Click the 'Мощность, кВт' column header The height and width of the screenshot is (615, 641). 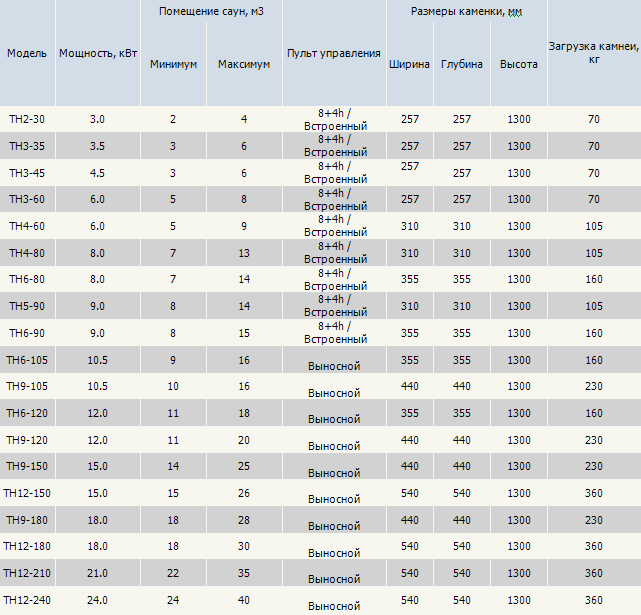click(98, 54)
